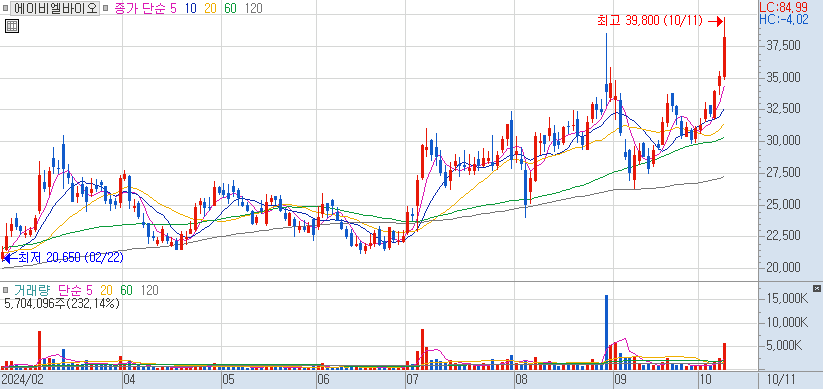Click the 2024/02 date axis label

point(22,379)
